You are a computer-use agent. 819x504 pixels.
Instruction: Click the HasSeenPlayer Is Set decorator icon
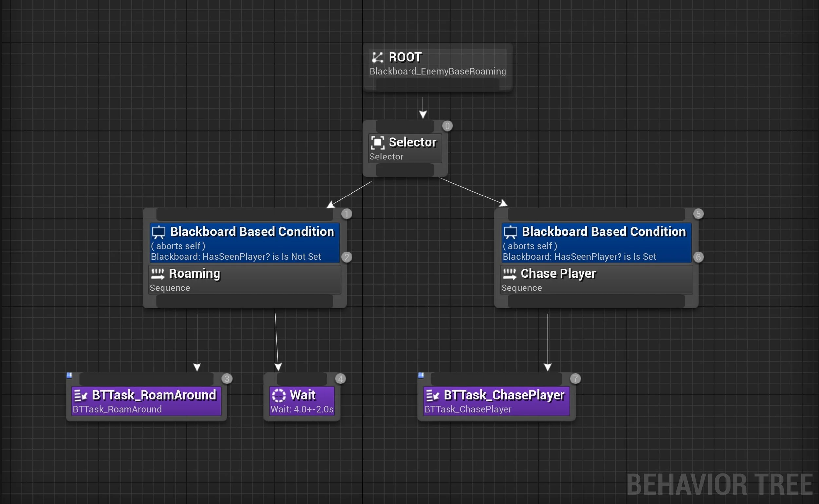click(x=510, y=232)
